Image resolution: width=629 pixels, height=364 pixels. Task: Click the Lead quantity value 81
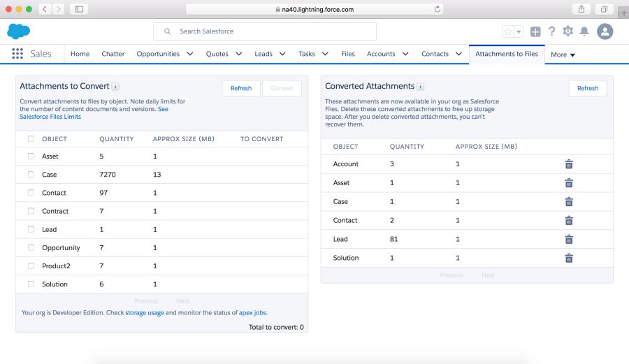tap(393, 240)
